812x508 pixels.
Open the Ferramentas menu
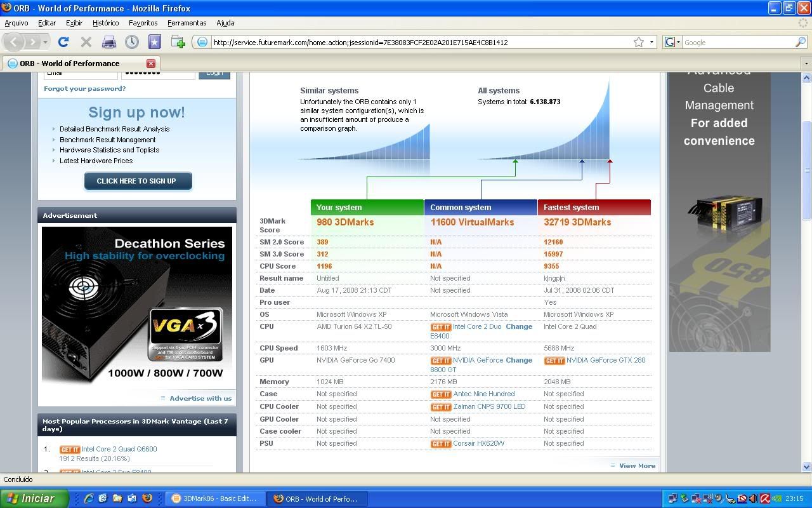[187, 23]
